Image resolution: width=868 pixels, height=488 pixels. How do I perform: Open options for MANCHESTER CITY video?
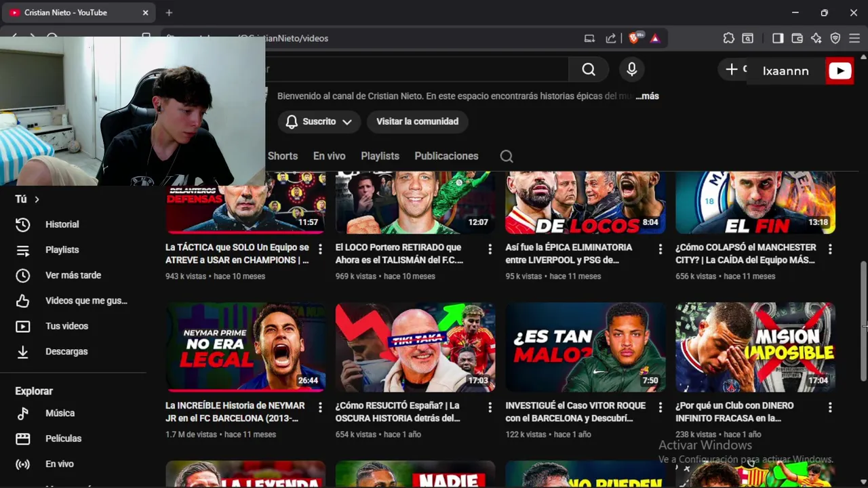[x=830, y=249]
